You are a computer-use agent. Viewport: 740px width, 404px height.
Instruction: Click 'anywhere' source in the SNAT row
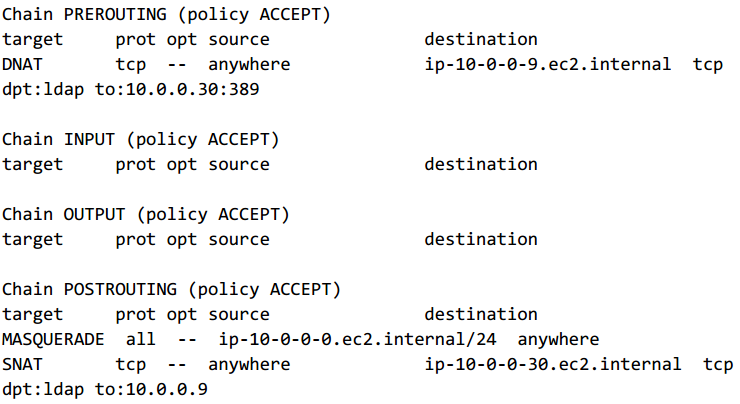point(249,364)
